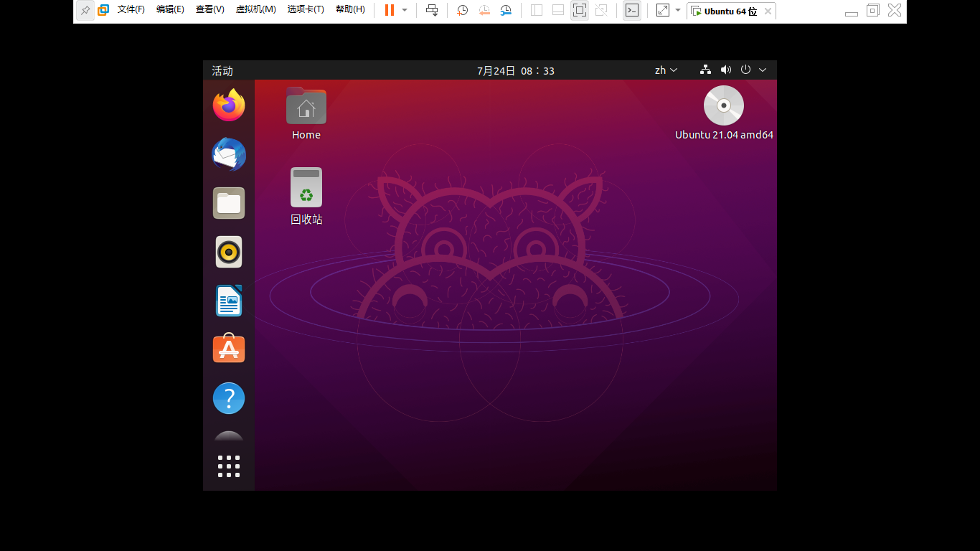This screenshot has height=551, width=980.
Task: Click the send Ctrl+Alt+Del toolbar icon
Action: 432,10
